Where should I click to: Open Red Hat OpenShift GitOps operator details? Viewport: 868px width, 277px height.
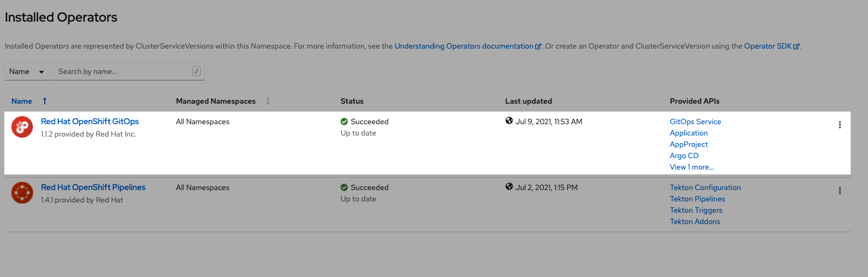tap(90, 121)
